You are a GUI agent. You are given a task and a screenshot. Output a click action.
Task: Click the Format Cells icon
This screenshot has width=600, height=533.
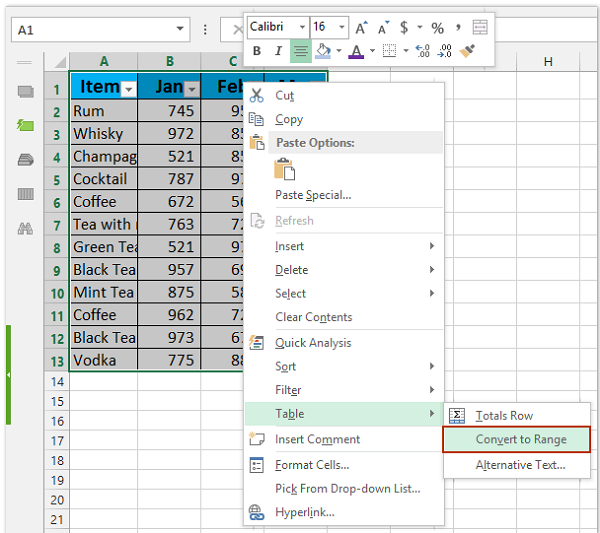[x=256, y=465]
